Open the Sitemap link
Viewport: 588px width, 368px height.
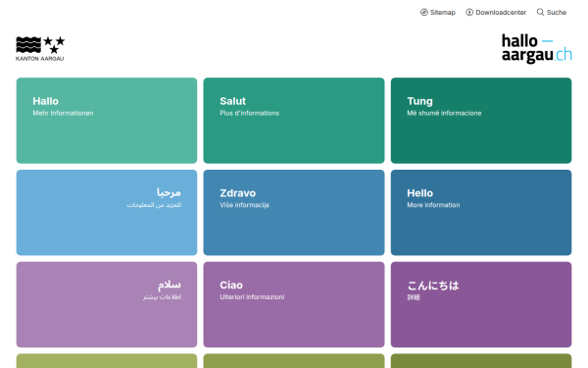click(438, 13)
